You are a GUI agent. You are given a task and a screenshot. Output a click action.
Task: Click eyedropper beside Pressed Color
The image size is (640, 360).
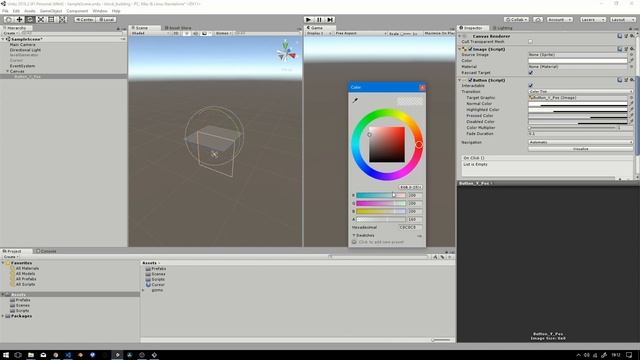pos(632,116)
